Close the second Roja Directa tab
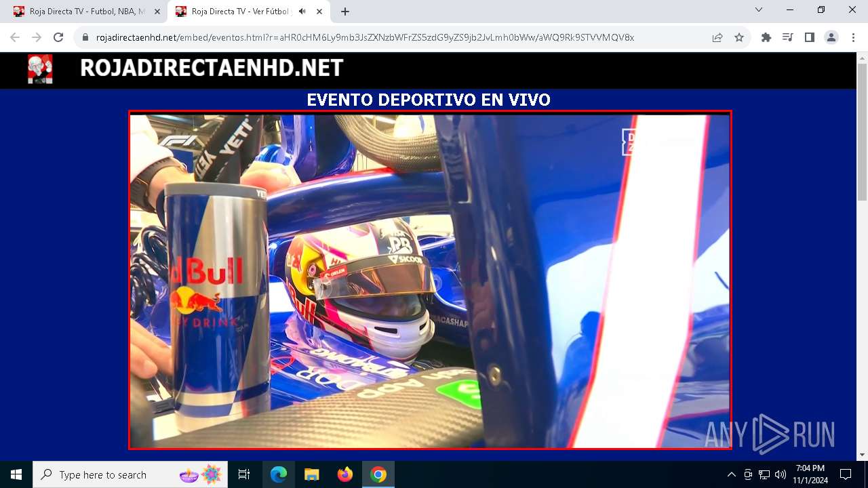The width and height of the screenshot is (868, 488). pyautogui.click(x=319, y=12)
